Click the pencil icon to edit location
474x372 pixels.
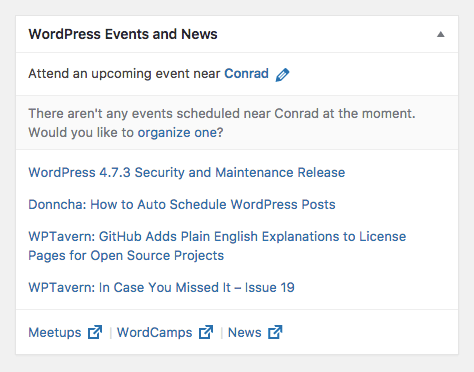click(282, 74)
